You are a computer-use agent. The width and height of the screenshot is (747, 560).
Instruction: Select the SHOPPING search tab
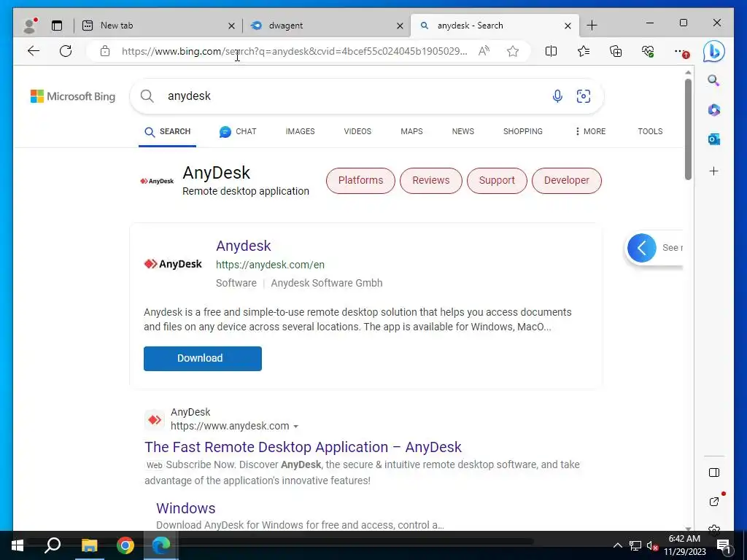[x=522, y=131]
